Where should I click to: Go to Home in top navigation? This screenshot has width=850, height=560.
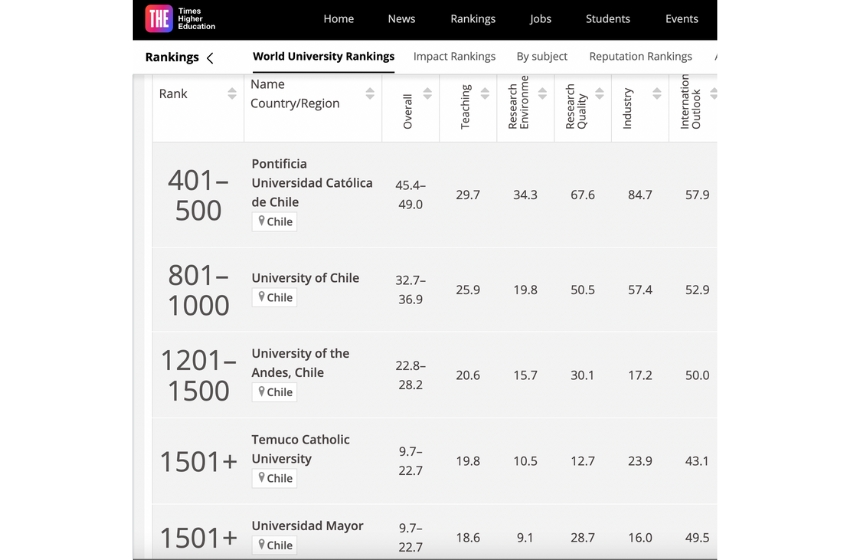pyautogui.click(x=339, y=19)
